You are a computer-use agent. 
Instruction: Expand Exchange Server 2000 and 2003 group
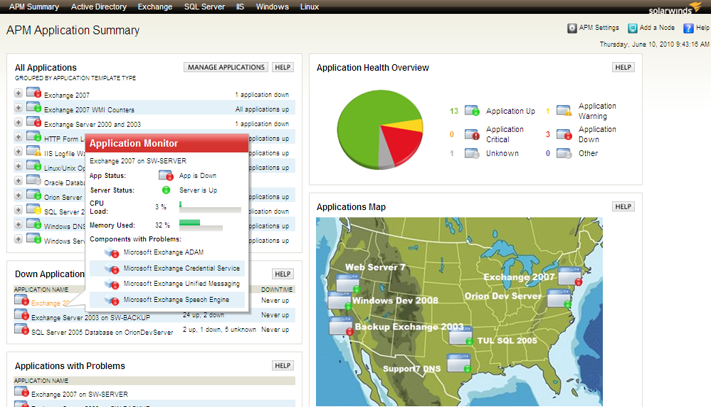click(x=18, y=122)
